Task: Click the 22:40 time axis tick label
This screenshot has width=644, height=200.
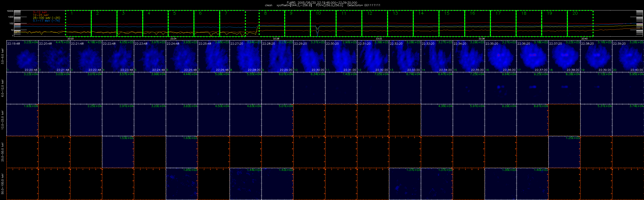Action: 584,39
